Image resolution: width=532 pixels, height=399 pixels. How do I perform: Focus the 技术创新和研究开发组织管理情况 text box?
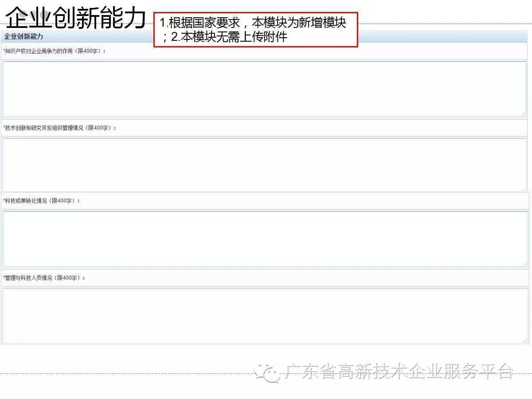(x=264, y=164)
